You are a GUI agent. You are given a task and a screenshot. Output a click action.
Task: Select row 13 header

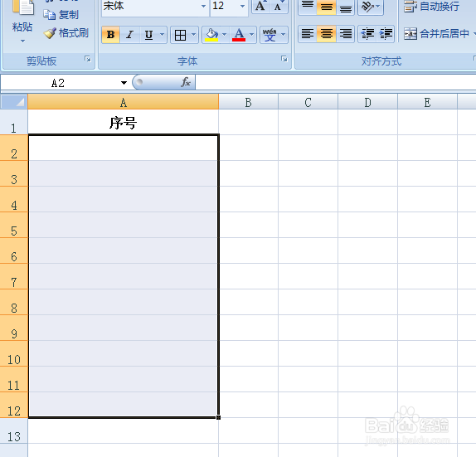pos(13,430)
